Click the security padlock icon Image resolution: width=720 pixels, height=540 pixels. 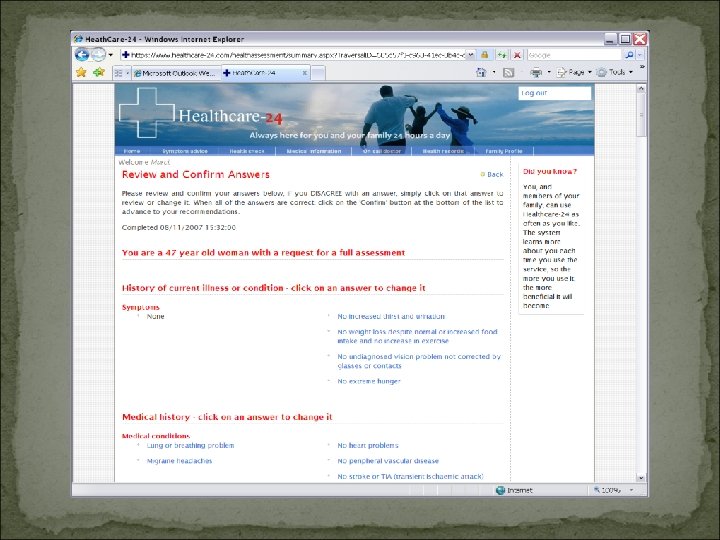(x=484, y=55)
